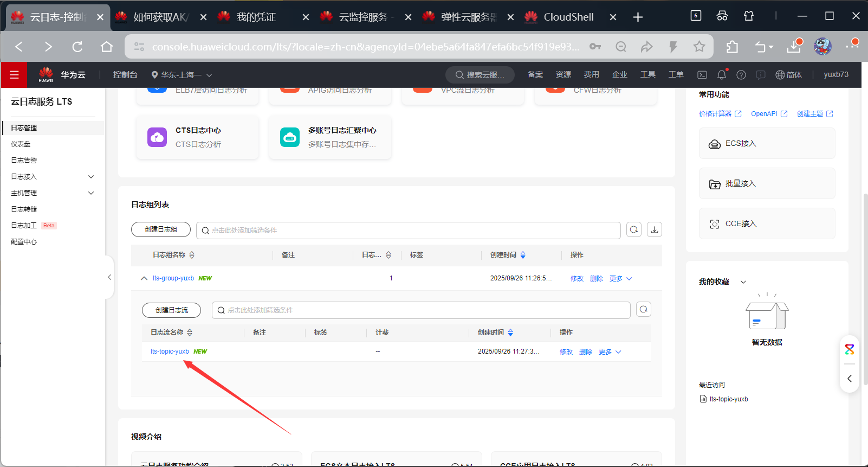
Task: Click 修改 for lts-group-yuxb
Action: coord(577,278)
